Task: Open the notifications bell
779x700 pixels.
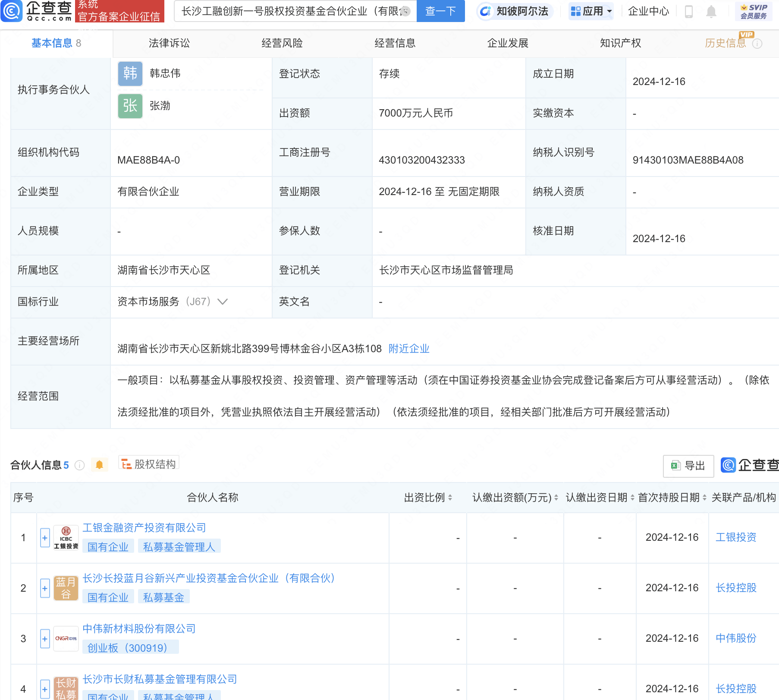Action: (x=711, y=11)
